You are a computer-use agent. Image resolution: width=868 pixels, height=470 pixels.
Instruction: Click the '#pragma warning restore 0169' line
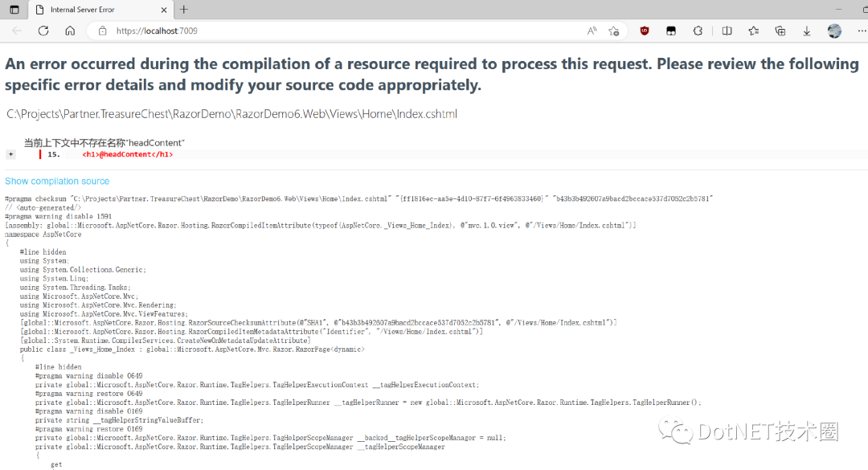[88, 429]
